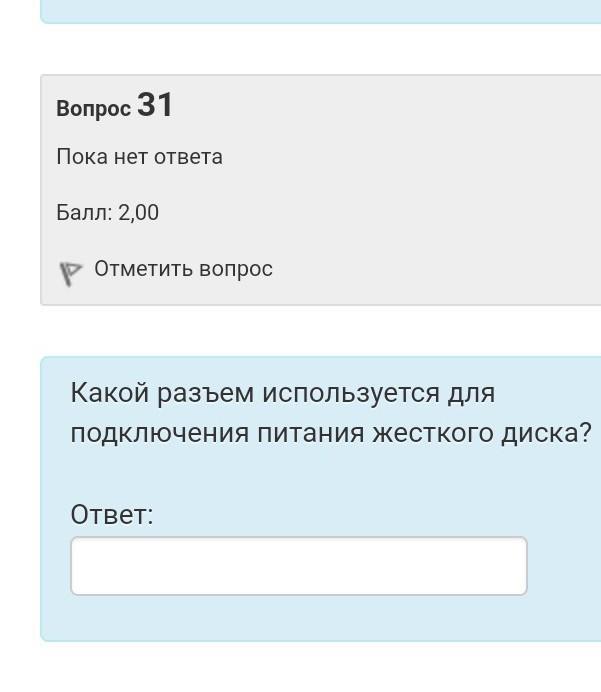The width and height of the screenshot is (601, 692).
Task: Click the word вопрос in the Отметить link
Action: (x=236, y=269)
